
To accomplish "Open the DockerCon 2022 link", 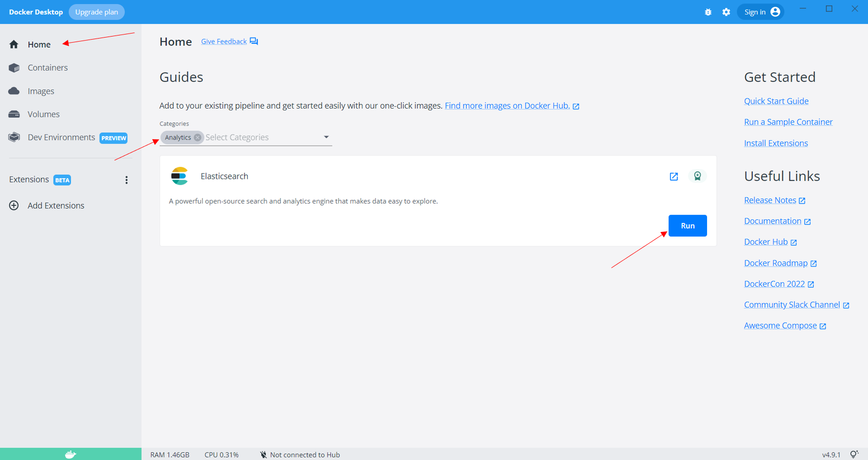I will pyautogui.click(x=774, y=284).
